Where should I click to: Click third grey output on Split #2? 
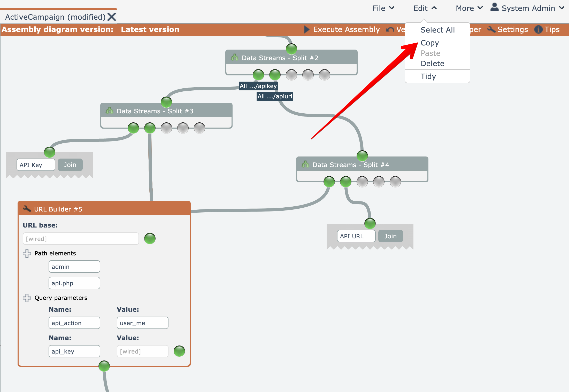[291, 75]
